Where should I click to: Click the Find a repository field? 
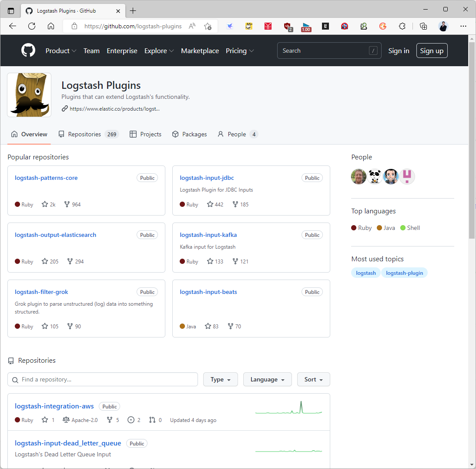point(103,379)
